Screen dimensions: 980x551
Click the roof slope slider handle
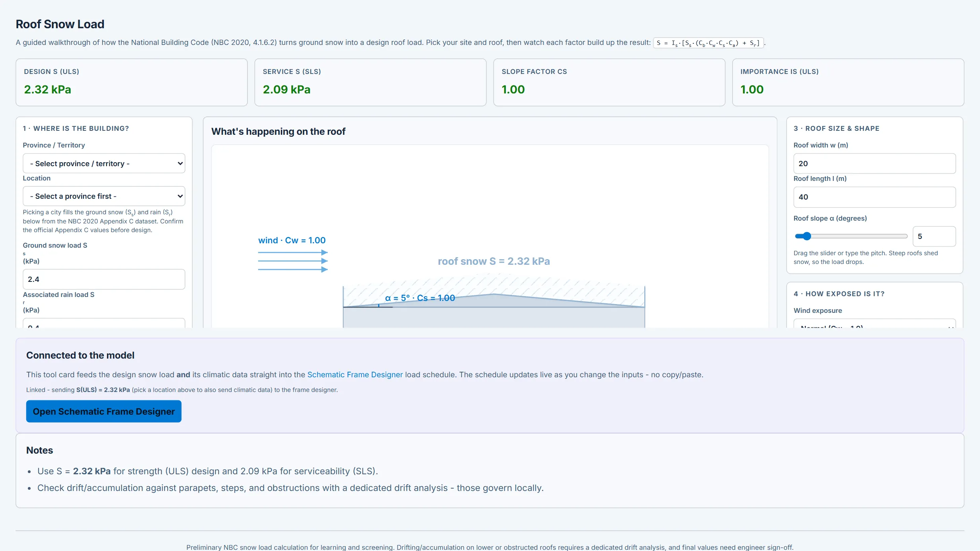pos(807,237)
